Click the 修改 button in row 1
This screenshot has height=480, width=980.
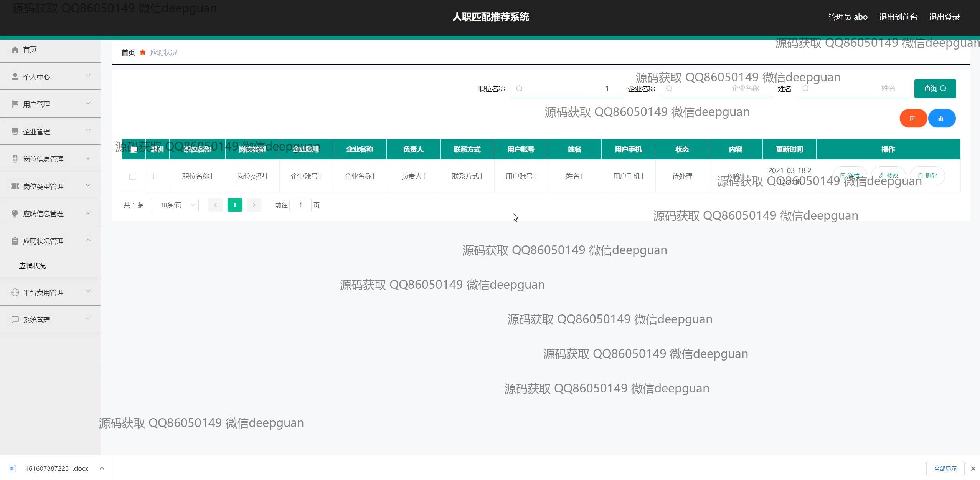(x=889, y=176)
